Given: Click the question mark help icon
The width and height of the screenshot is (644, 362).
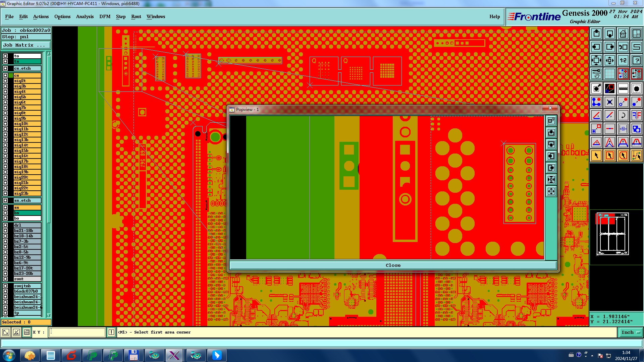Looking at the screenshot, I should [636, 60].
